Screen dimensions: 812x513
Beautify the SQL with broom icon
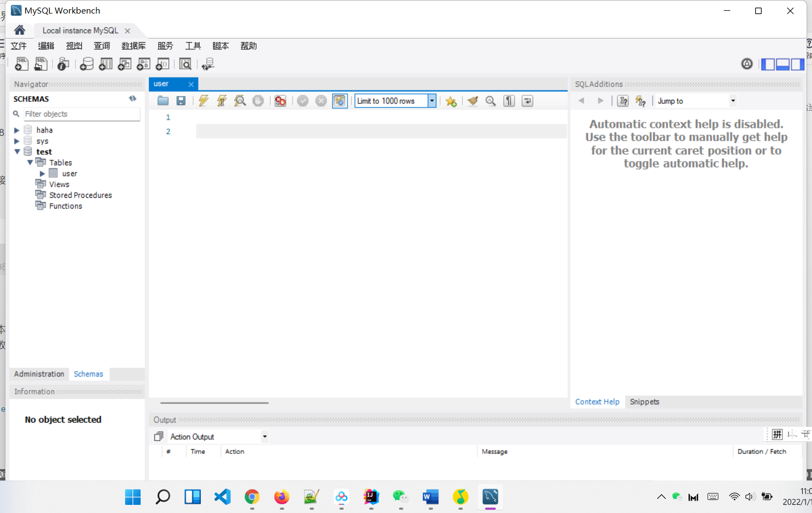tap(473, 101)
